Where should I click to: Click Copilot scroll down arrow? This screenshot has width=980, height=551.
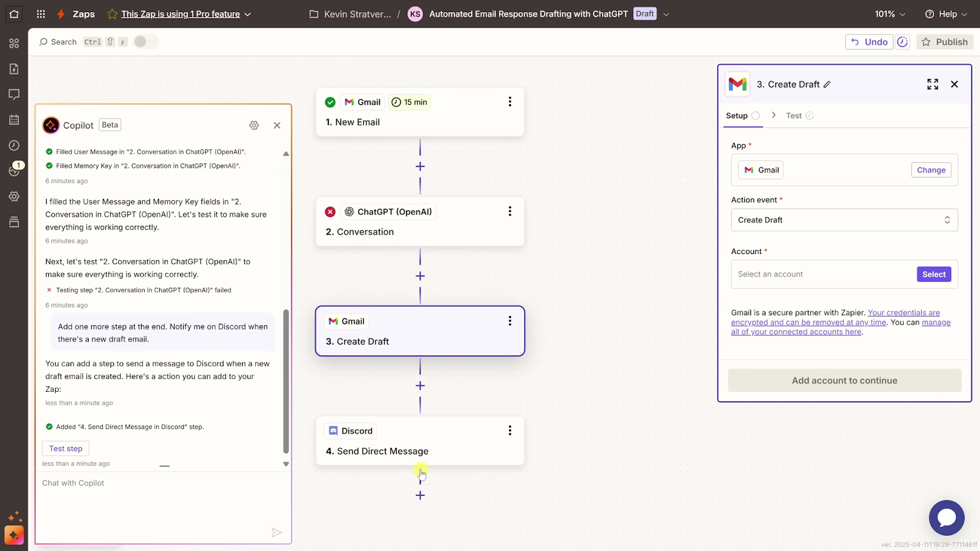click(286, 464)
